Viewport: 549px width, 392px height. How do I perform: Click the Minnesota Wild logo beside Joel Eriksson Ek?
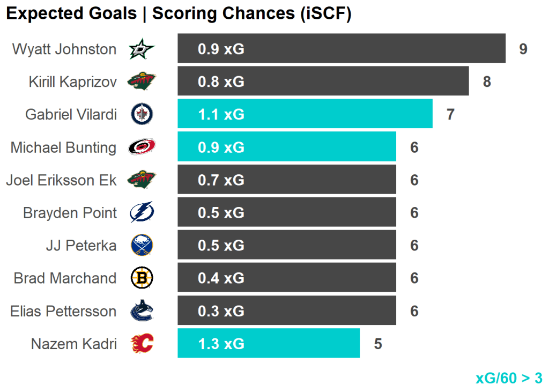(x=142, y=180)
